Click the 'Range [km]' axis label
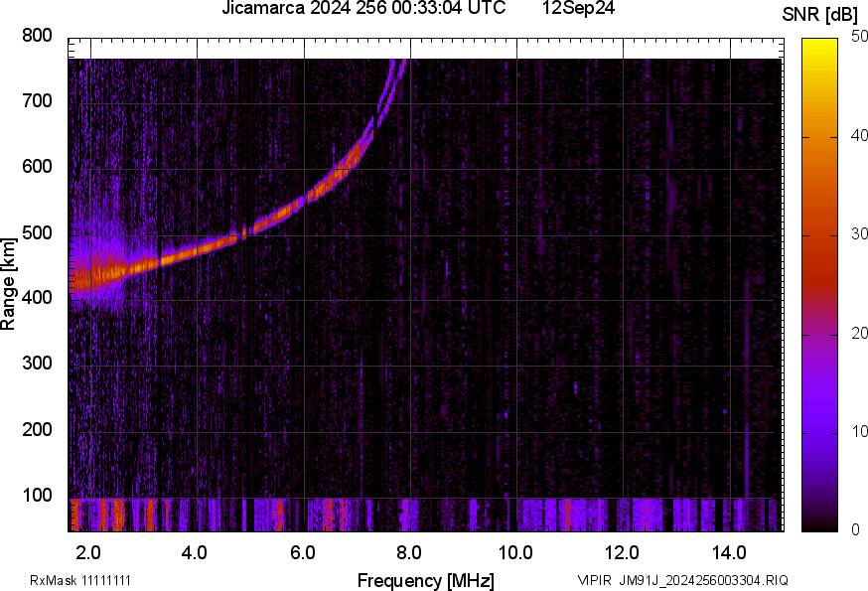Screen dimensions: 868x591 [8, 285]
